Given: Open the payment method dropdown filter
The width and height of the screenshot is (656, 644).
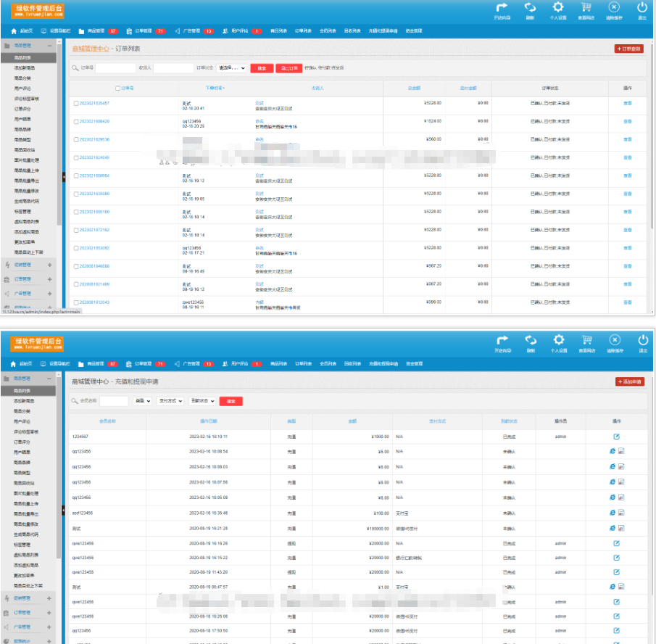Looking at the screenshot, I should coord(170,400).
